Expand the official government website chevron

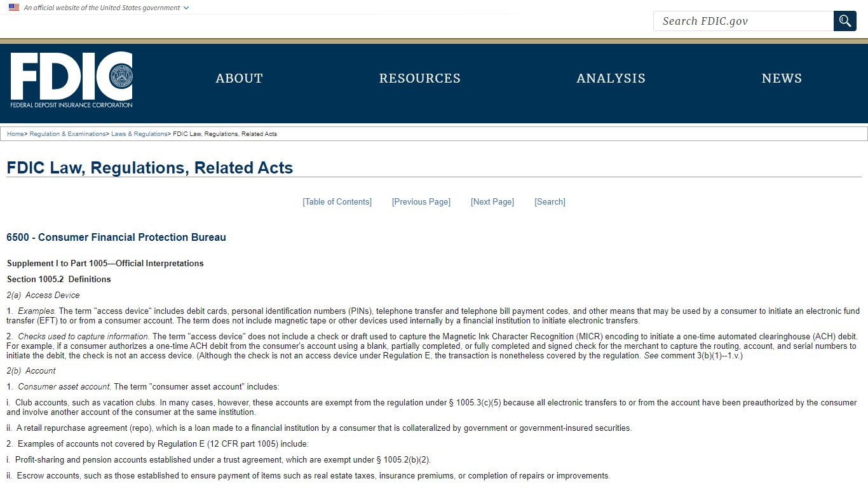[x=186, y=8]
